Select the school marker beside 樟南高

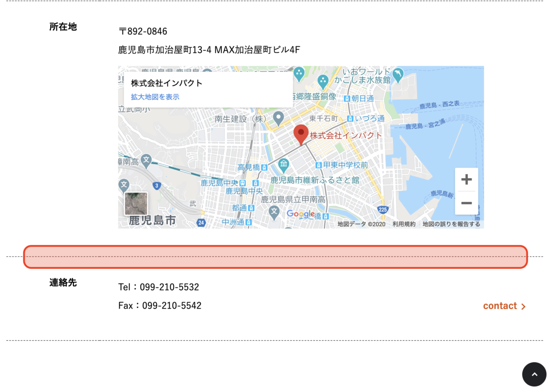[146, 161]
